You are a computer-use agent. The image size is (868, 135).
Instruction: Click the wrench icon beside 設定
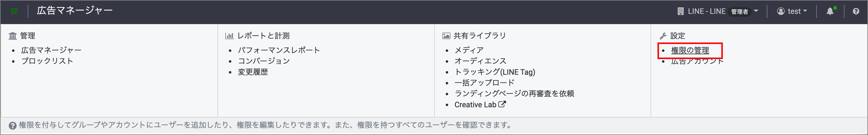(663, 36)
